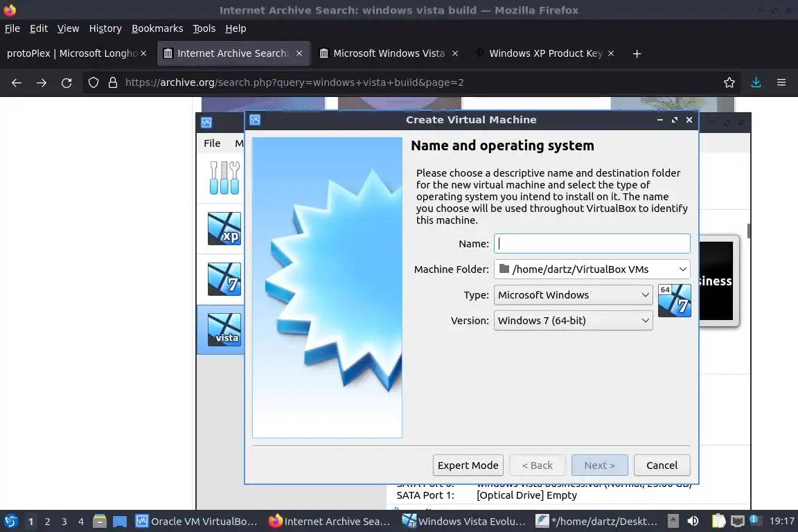This screenshot has width=798, height=532.
Task: Open the Firefox Help menu
Action: [236, 28]
